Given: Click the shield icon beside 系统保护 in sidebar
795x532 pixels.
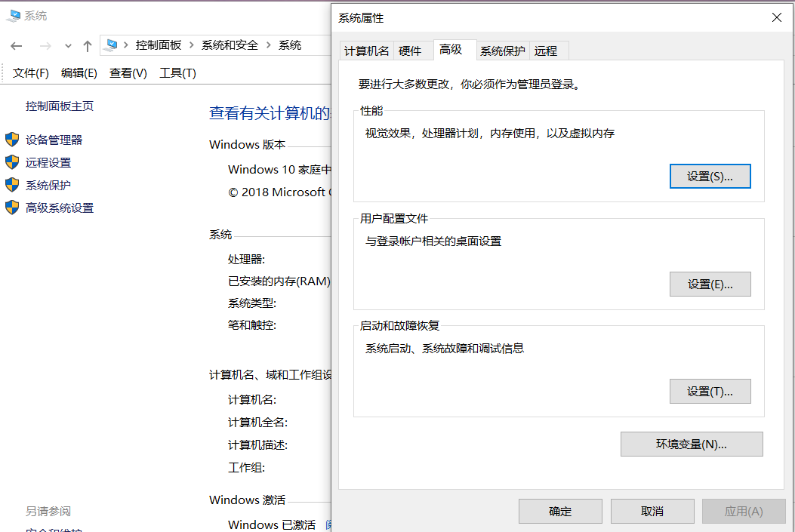Looking at the screenshot, I should pos(12,185).
